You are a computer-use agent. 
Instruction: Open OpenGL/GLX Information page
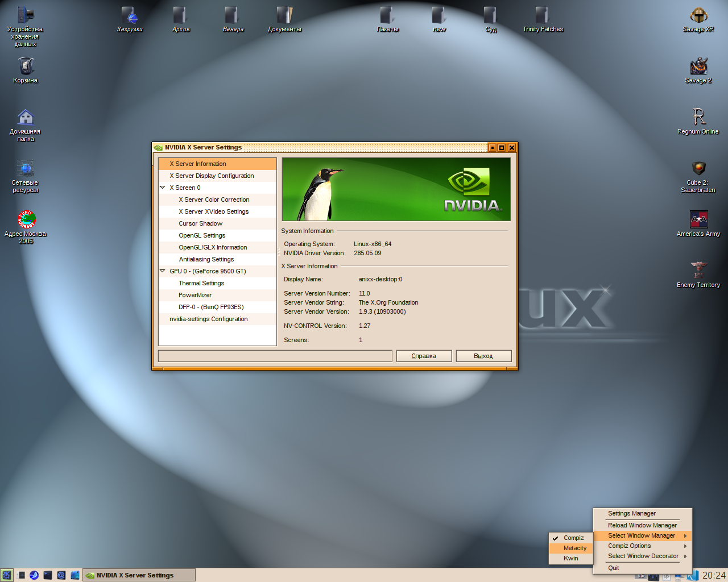coord(217,247)
